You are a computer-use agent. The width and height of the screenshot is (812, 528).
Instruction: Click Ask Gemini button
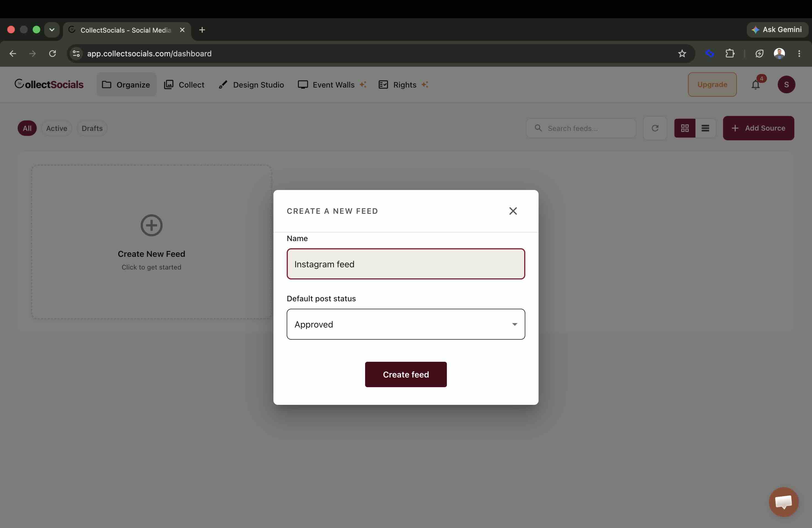pos(777,30)
